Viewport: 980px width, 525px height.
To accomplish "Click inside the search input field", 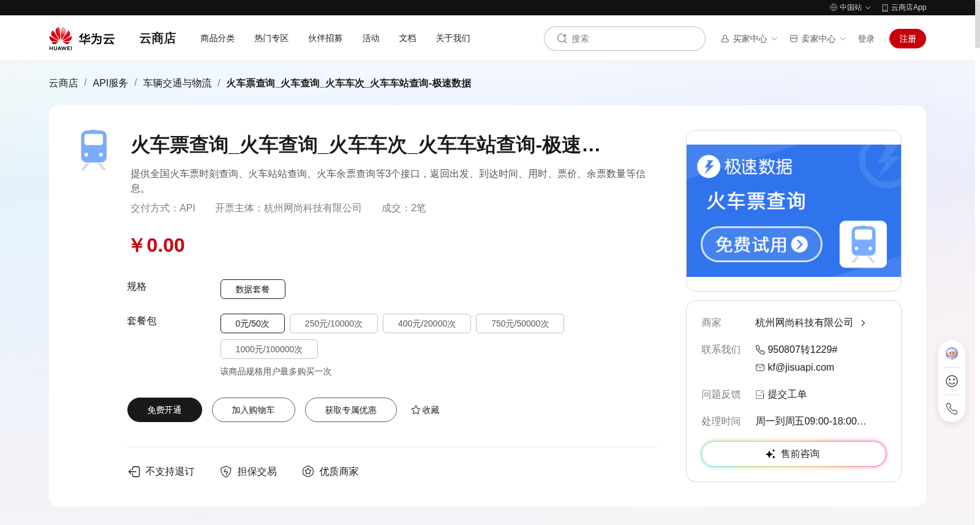I will [625, 39].
